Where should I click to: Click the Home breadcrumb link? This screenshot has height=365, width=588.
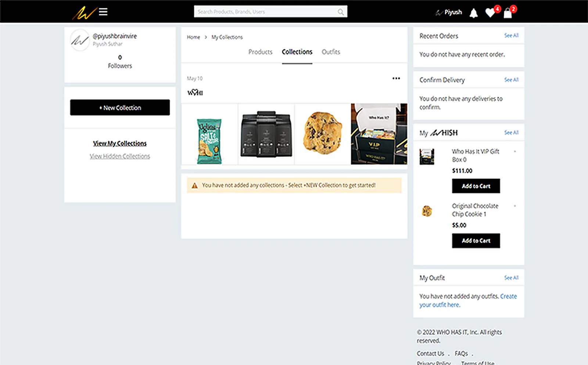pyautogui.click(x=193, y=37)
